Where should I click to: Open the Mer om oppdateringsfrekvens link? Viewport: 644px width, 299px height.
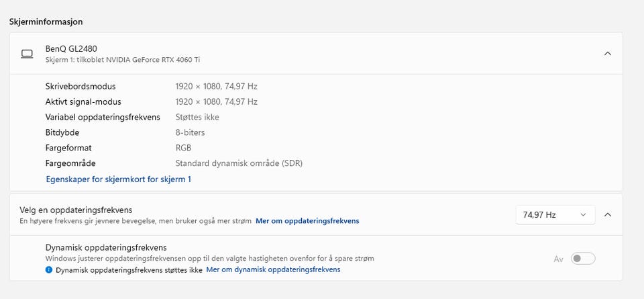pos(307,221)
